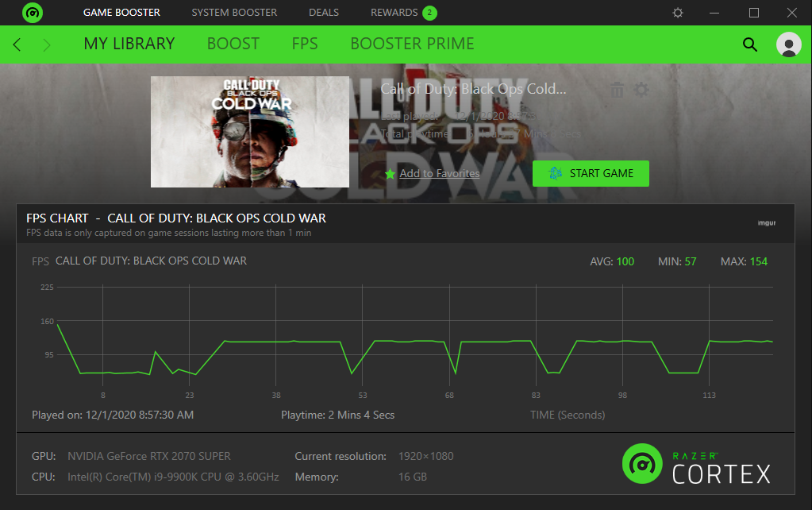Click the 'AVG: 100' value
812x510 pixels.
coord(612,261)
